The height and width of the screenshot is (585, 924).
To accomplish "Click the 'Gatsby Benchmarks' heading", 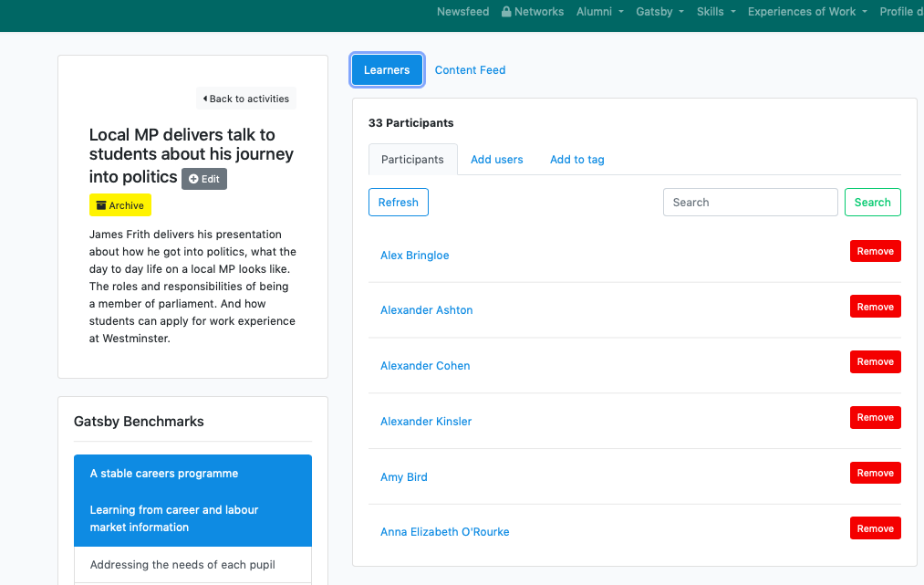I will pos(139,422).
